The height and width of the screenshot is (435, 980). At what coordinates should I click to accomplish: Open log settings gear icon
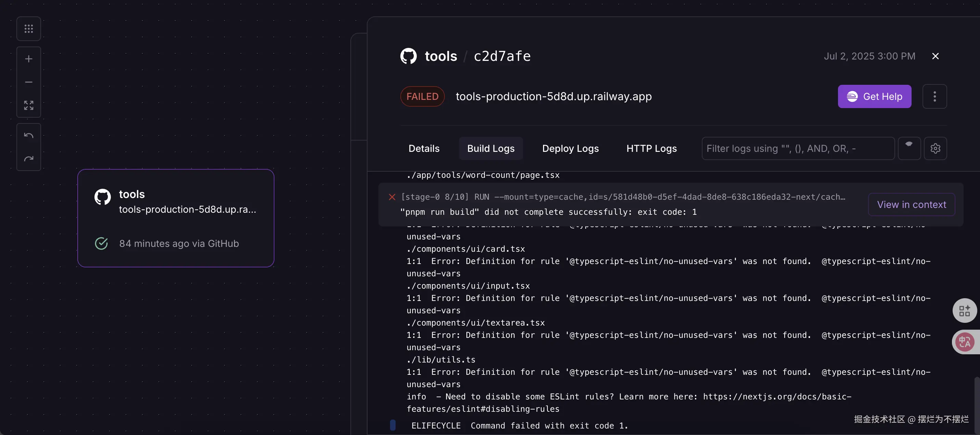coord(935,148)
